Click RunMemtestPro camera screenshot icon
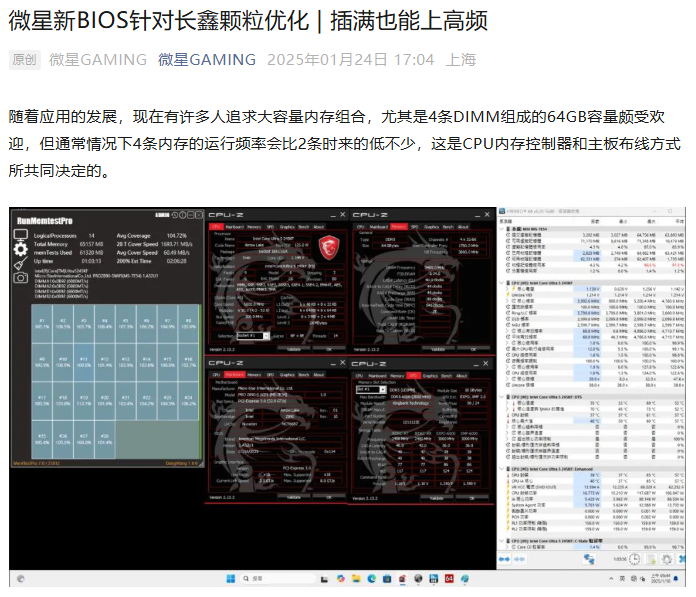The height and width of the screenshot is (597, 696). click(21, 278)
